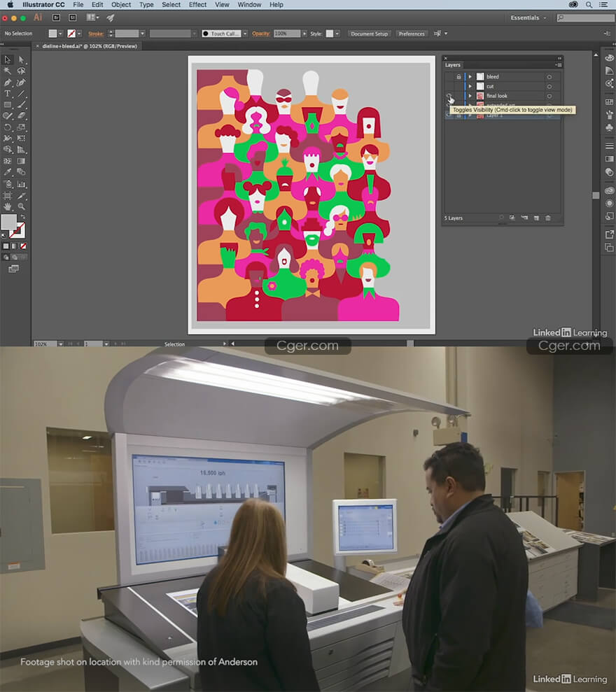Open Swatches panel from right dock

point(610,102)
